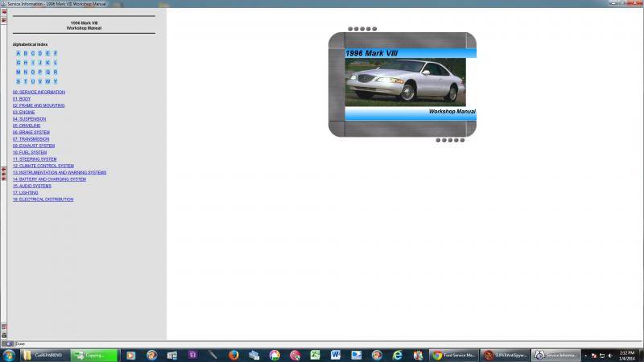Open 14: Battery and Charging System
The width and height of the screenshot is (644, 362).
(49, 179)
